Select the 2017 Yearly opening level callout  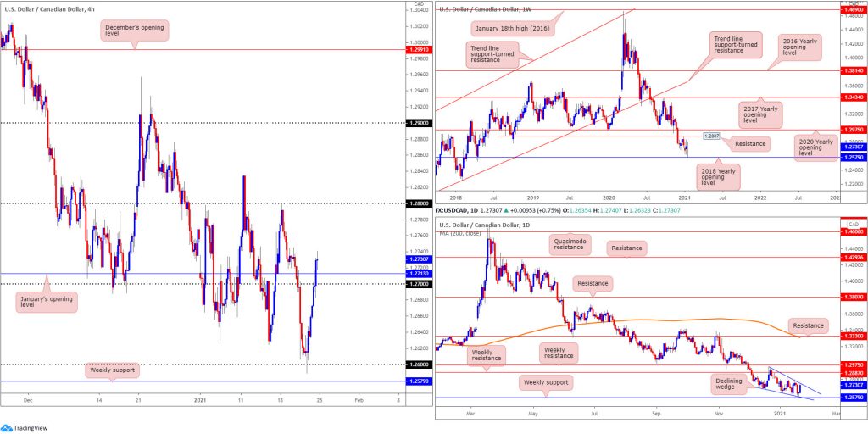tap(762, 112)
